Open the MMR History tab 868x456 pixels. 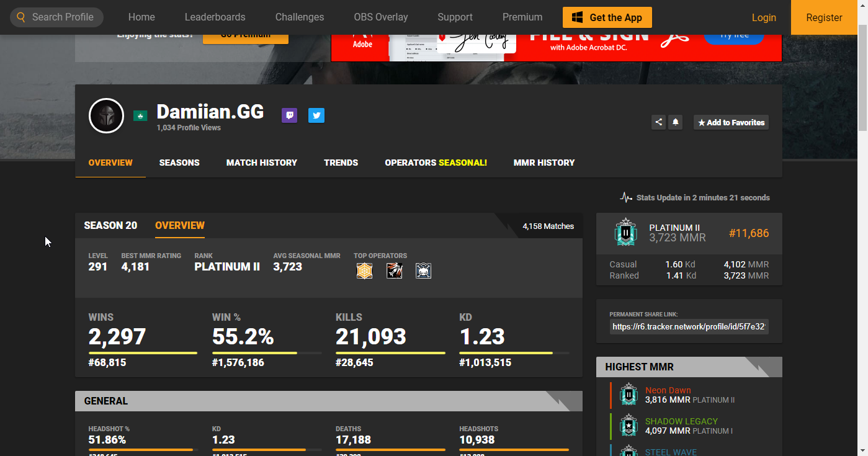[x=544, y=163]
